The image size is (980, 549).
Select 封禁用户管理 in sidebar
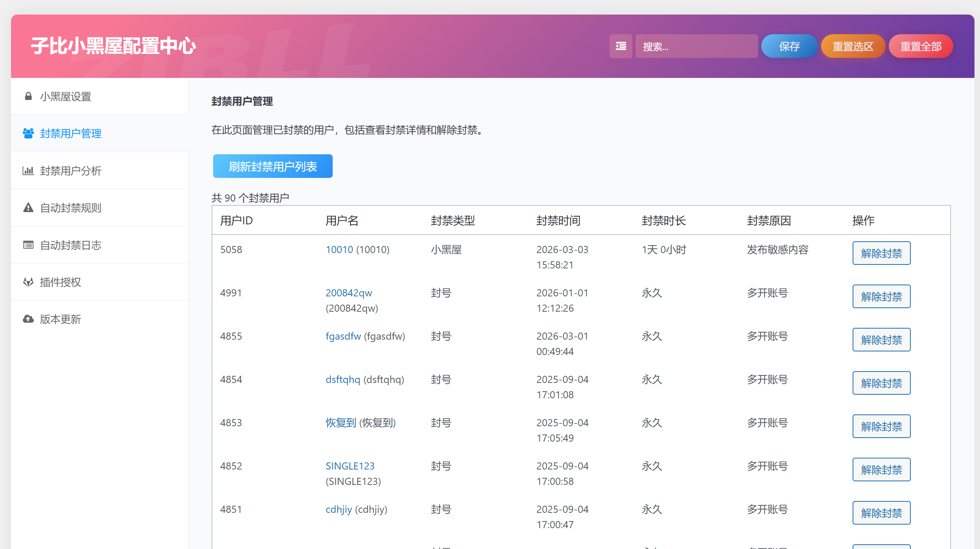coord(99,133)
